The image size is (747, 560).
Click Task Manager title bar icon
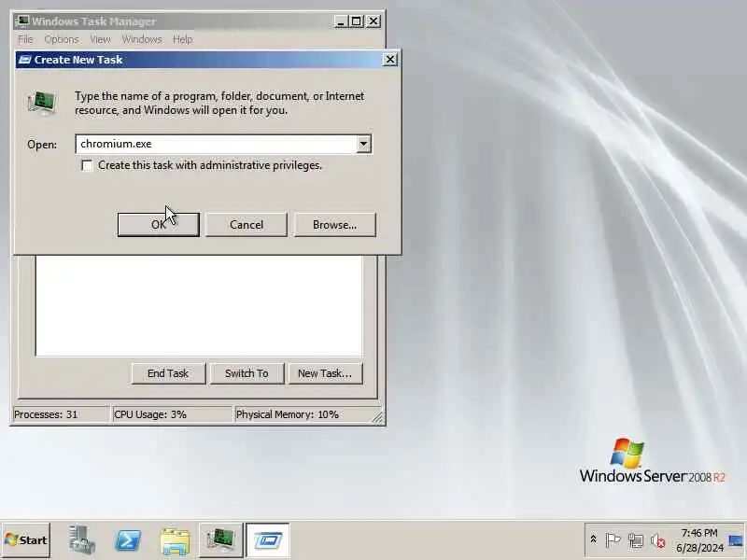coord(21,21)
